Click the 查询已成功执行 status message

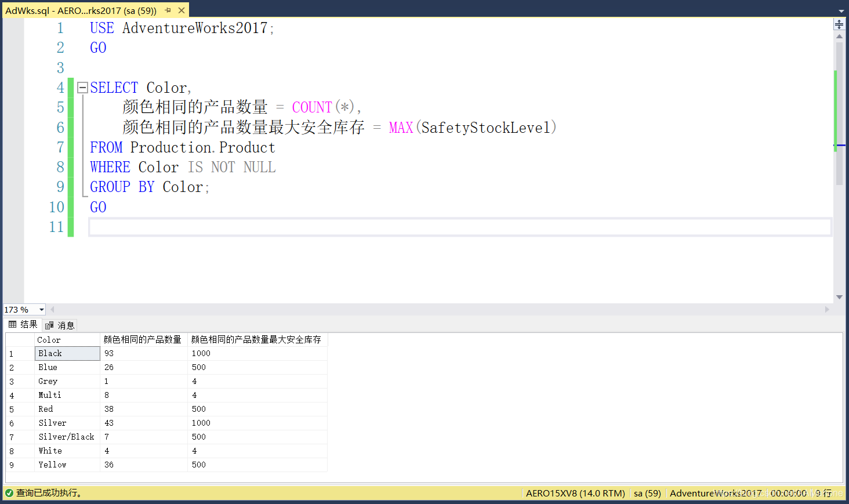click(x=49, y=493)
